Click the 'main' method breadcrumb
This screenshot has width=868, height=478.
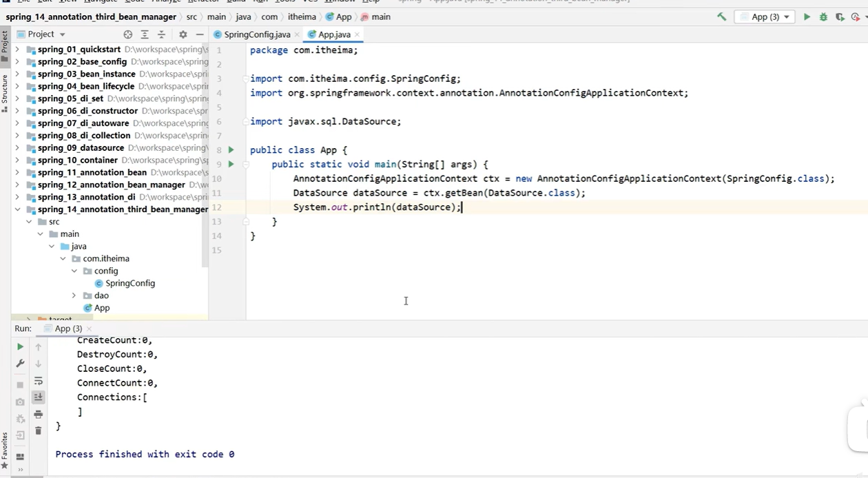375,17
